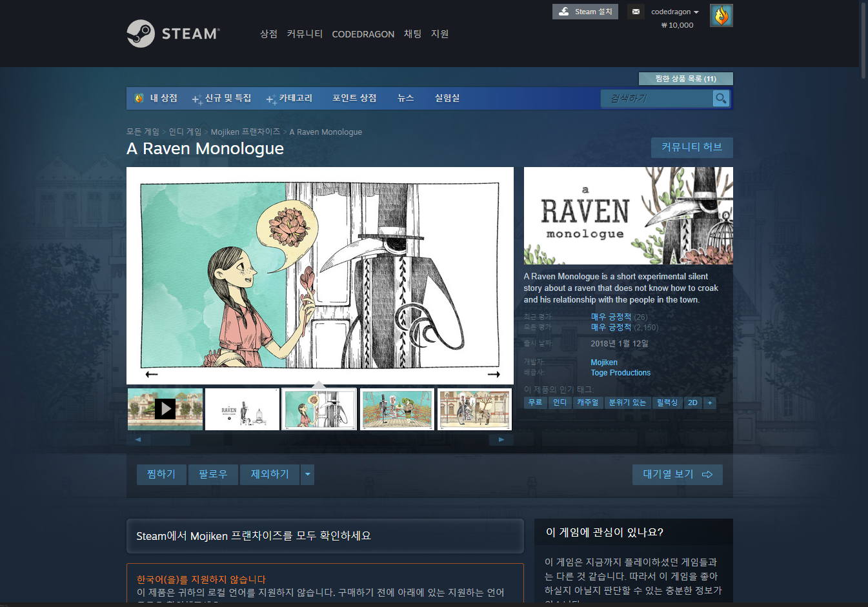
Task: Click the 커뮤니티 허브 button
Action: click(x=692, y=147)
